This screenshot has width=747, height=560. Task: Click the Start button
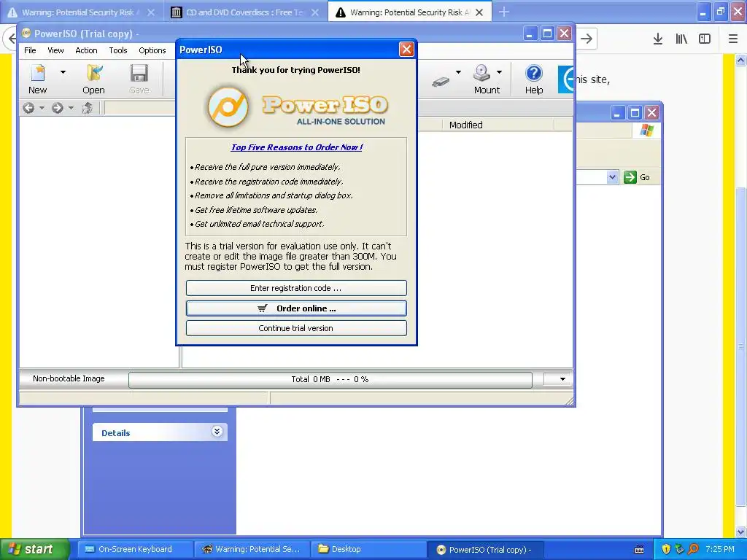click(34, 550)
